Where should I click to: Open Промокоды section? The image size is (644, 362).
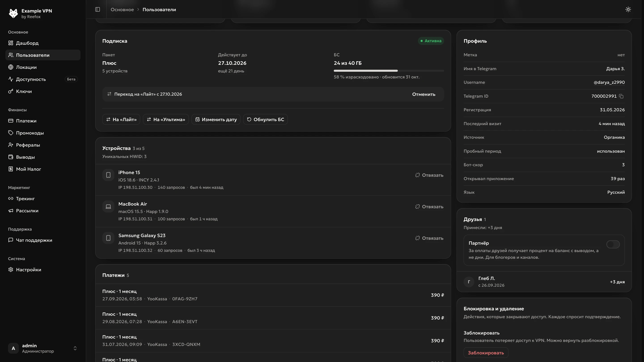[43, 133]
